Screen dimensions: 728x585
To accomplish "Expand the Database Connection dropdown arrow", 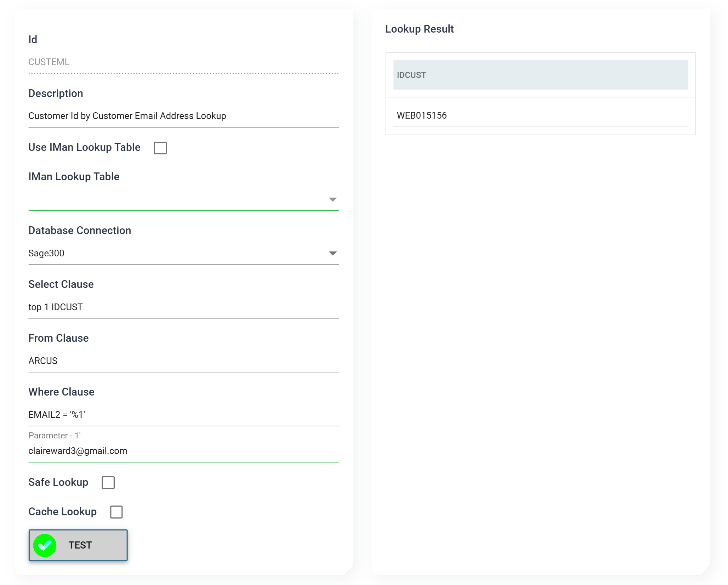I will [x=332, y=254].
